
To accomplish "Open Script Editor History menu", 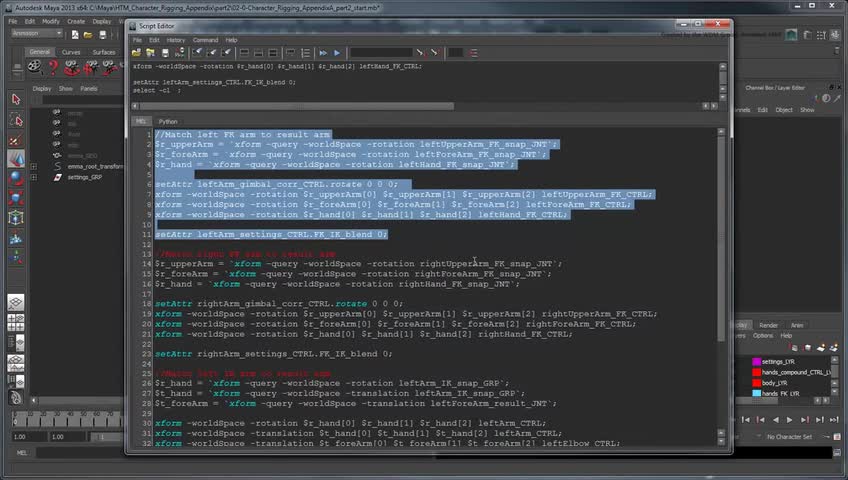I will pyautogui.click(x=176, y=40).
